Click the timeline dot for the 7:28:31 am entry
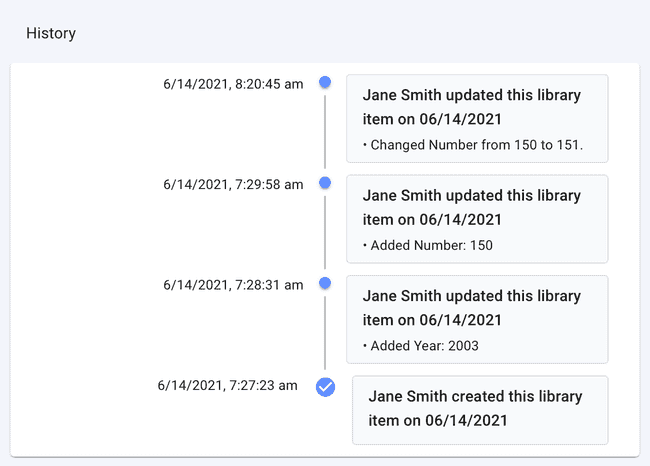 (x=325, y=283)
